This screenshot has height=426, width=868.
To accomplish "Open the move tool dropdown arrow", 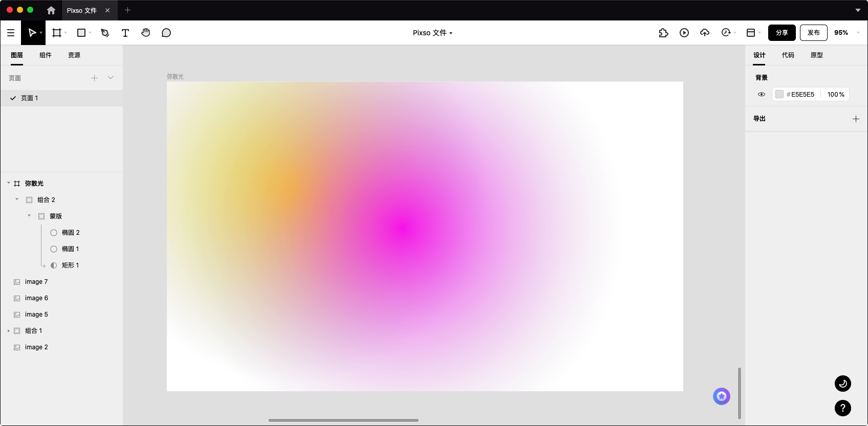I will pos(41,33).
